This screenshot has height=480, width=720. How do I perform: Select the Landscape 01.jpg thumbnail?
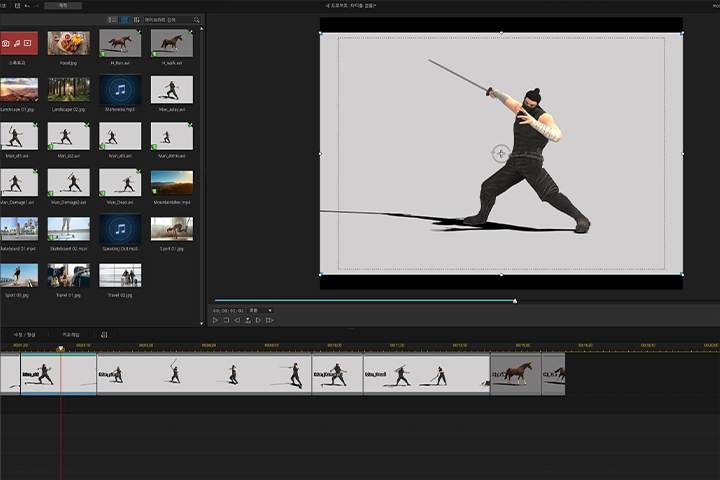click(18, 90)
